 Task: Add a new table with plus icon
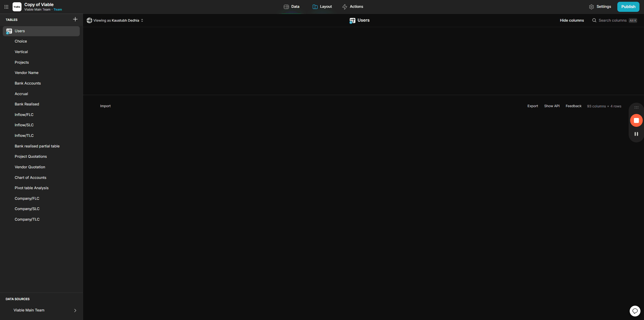point(75,19)
